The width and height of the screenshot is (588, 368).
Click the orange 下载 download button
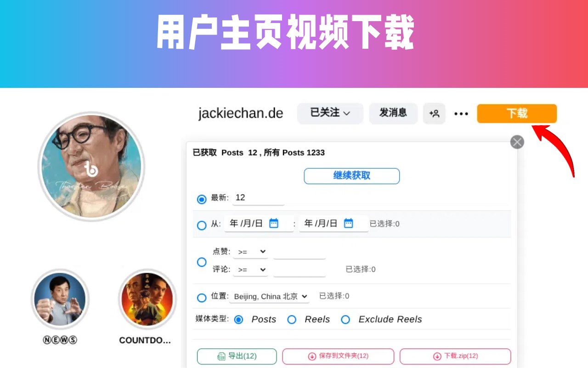click(x=517, y=114)
